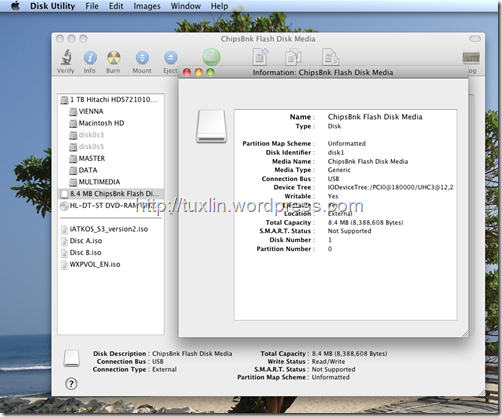Select the Disc A.iso image
The image size is (502, 417).
111,241
